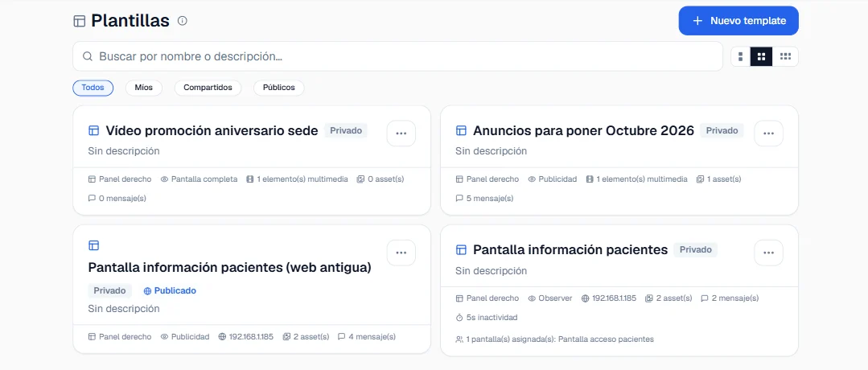Screen dimensions: 868x370
Task: Click the Publicado status label
Action: (170, 291)
